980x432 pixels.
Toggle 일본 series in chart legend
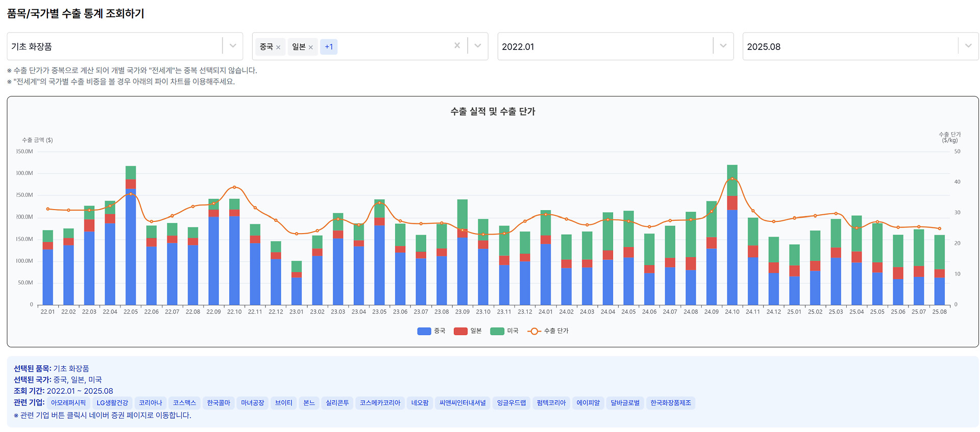[x=468, y=331]
